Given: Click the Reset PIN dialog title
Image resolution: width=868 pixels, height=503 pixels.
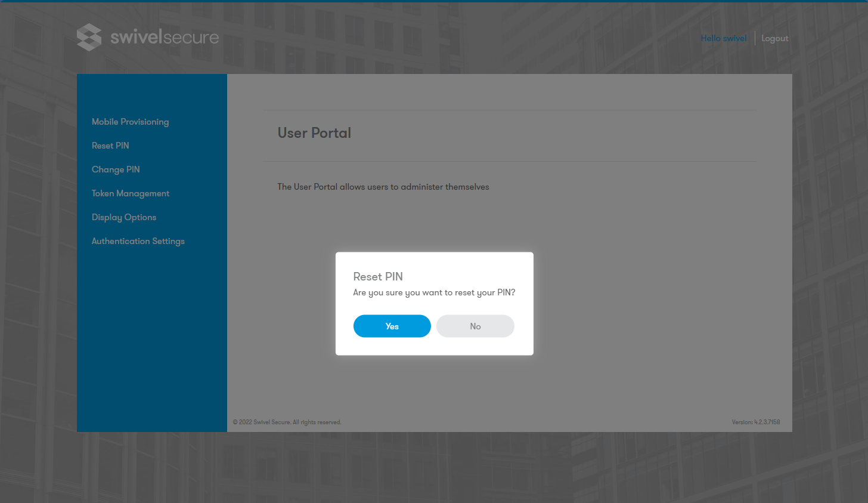Looking at the screenshot, I should (378, 277).
